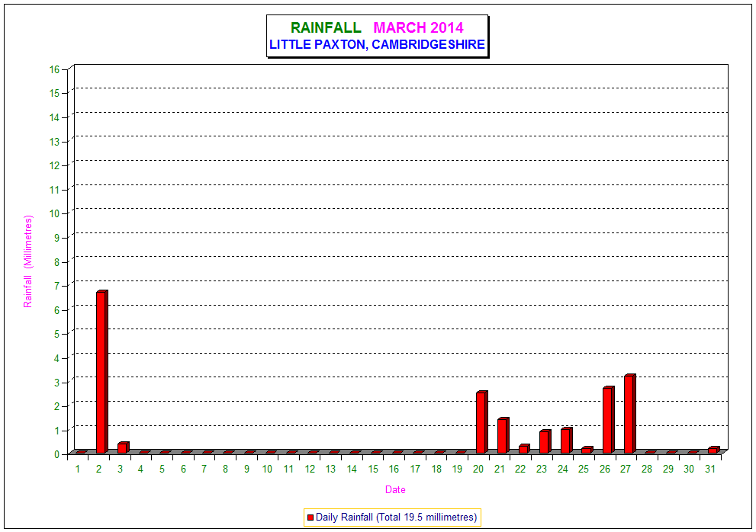
Task: Click the LITTLE PAXTON, CAMBRIDGESHIRE subtitle
Action: [x=377, y=44]
